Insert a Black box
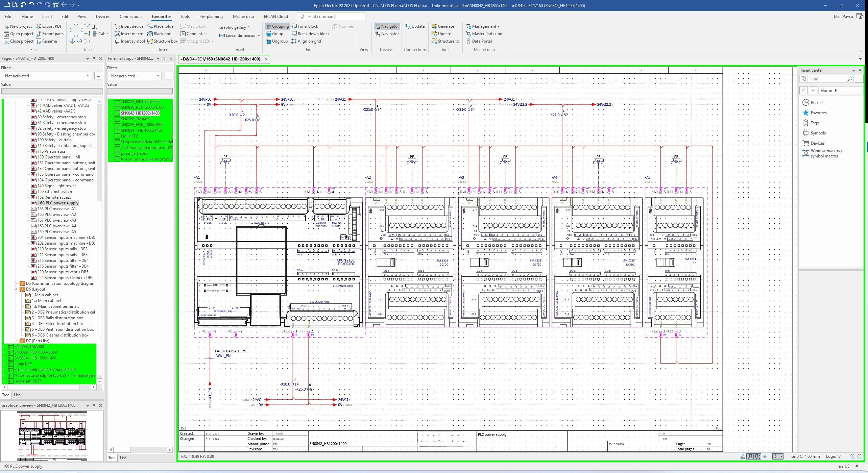This screenshot has height=473, width=868. [x=159, y=34]
